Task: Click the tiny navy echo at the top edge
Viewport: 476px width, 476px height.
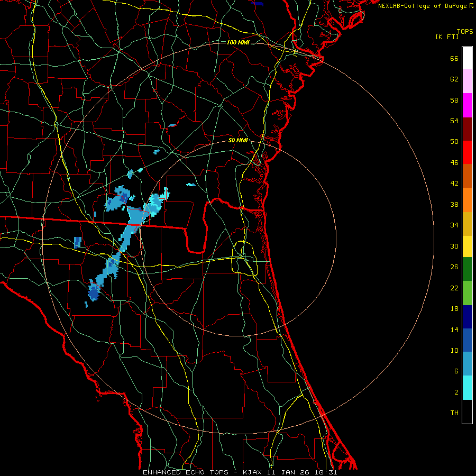Action: click(258, 4)
